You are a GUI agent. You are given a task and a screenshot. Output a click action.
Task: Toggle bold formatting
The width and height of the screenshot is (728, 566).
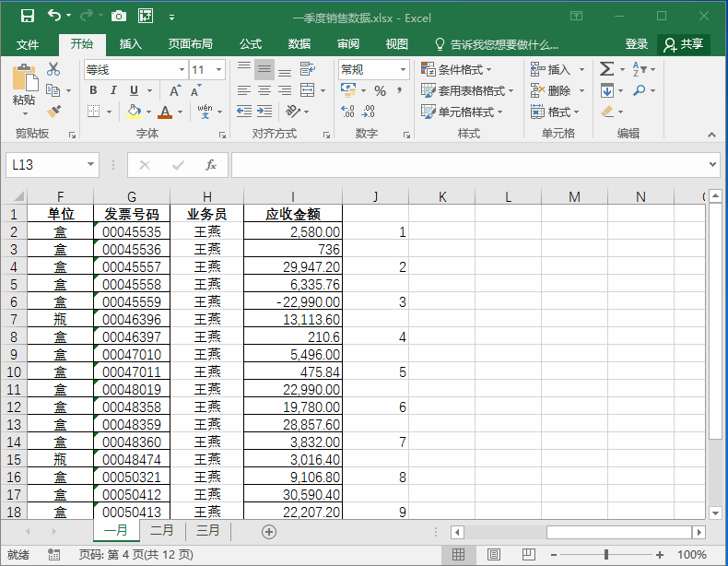93,90
